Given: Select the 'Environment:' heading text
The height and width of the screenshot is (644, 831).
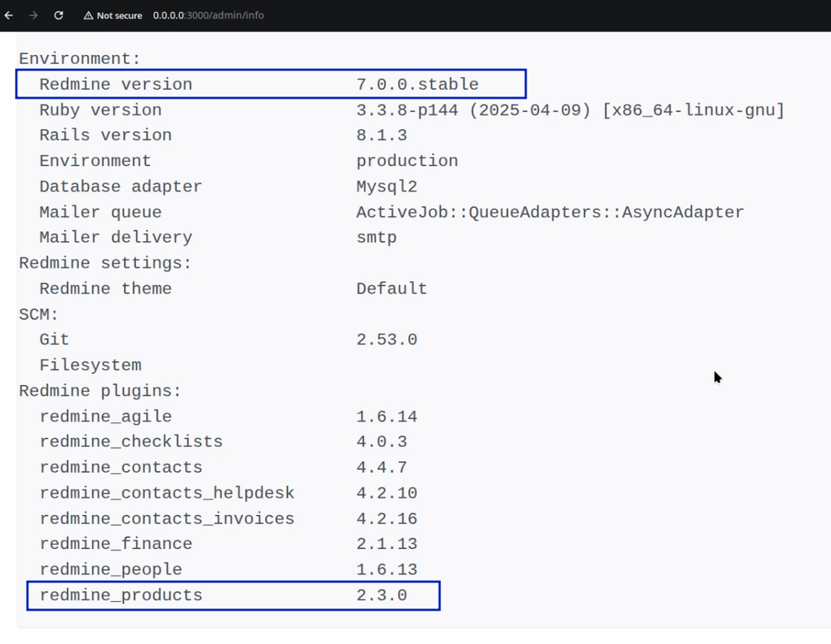Looking at the screenshot, I should (x=79, y=59).
